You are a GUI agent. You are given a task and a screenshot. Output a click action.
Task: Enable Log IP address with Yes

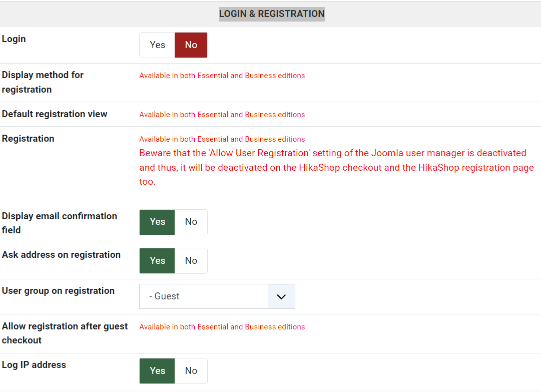point(157,371)
